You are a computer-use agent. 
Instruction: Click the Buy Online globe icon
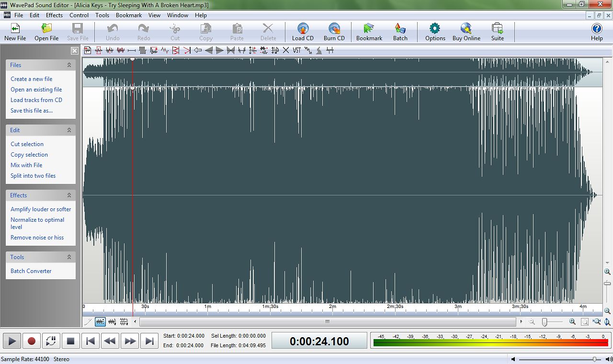466,31
